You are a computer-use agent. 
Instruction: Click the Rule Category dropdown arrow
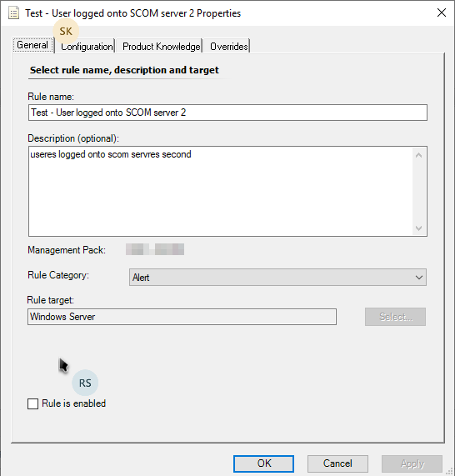coord(419,278)
